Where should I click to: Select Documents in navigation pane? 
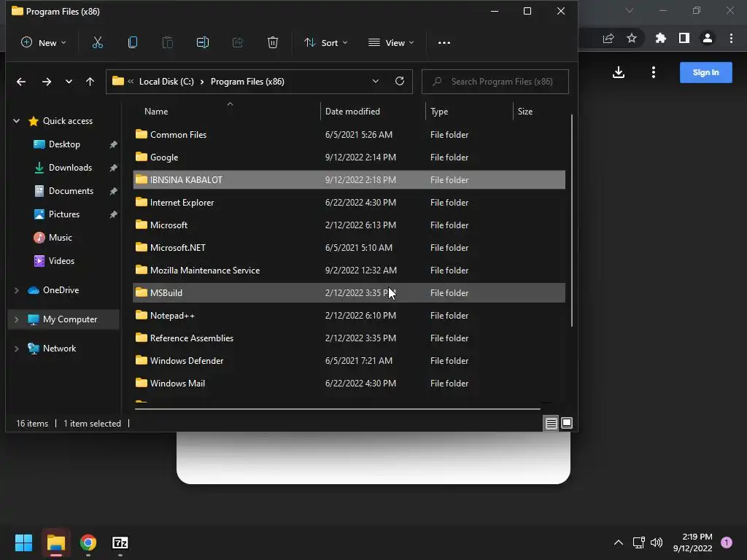(71, 191)
